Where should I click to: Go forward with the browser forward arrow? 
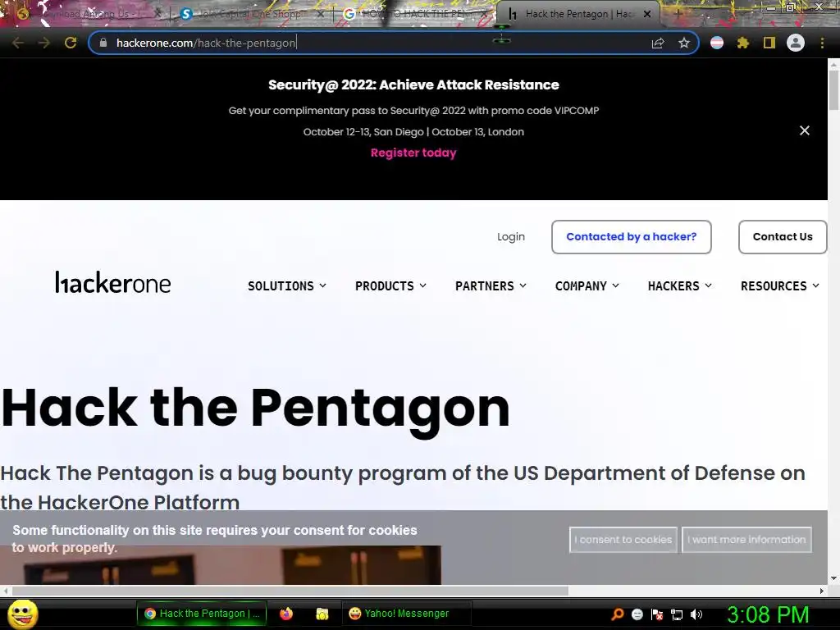44,43
